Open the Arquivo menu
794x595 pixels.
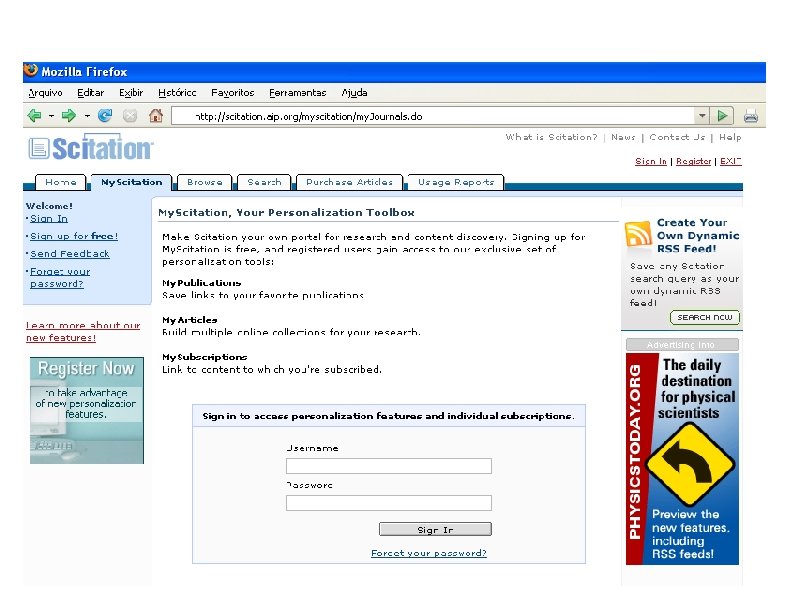coord(45,93)
